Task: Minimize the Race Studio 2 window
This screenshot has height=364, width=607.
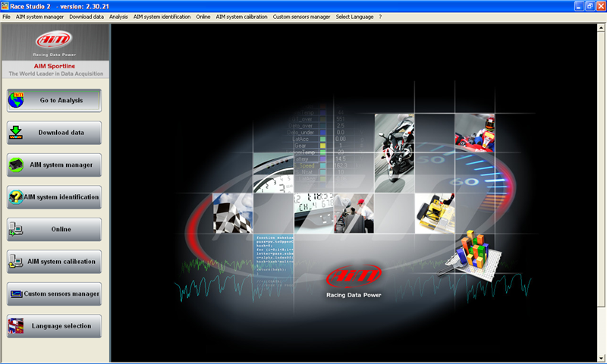Action: click(x=579, y=6)
